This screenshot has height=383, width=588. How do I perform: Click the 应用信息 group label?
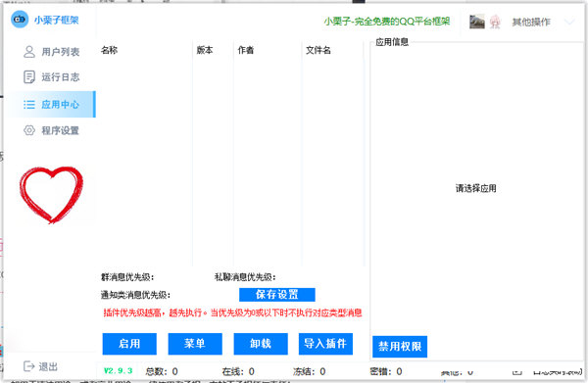pos(392,42)
